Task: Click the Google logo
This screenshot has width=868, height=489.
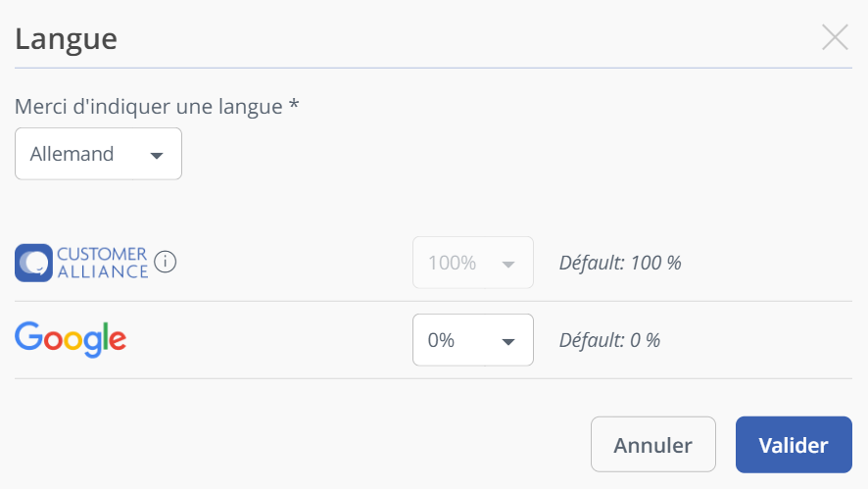Action: (71, 339)
